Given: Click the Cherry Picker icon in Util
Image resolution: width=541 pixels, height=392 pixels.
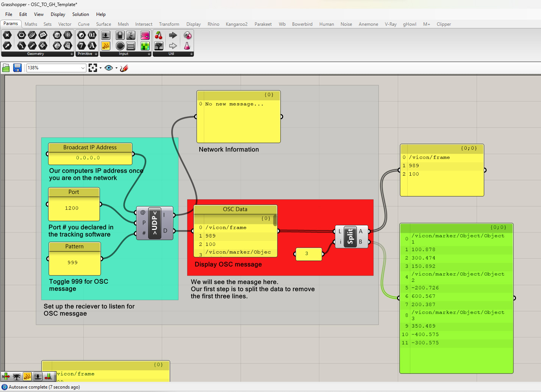Looking at the screenshot, I should tap(159, 36).
